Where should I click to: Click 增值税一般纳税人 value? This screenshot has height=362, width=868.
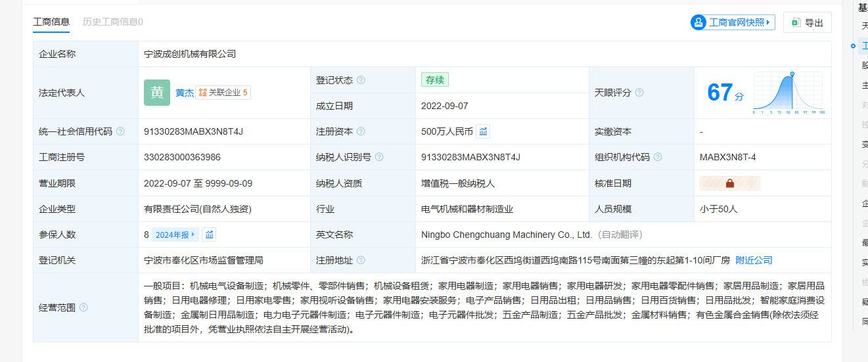click(458, 183)
